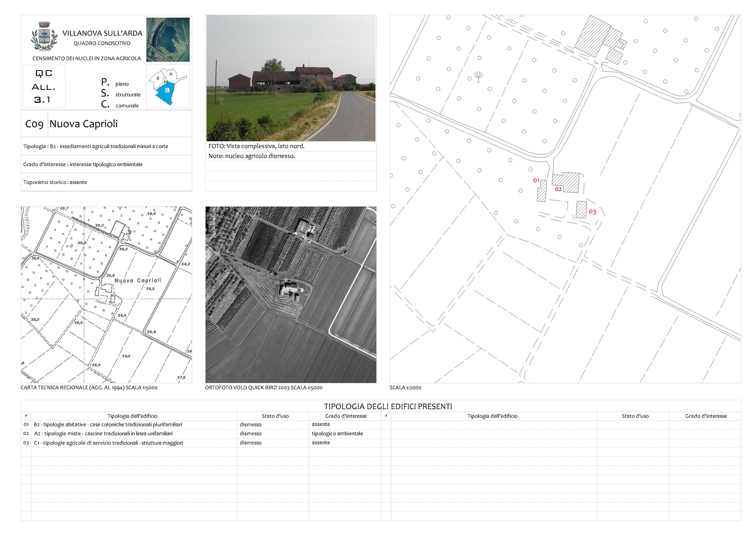Viewport: 756px width, 535px height.
Task: Select 'CENSIMENTO DEI NUCLEI IN ZONA AGRICOLA' text
Action: click(87, 58)
